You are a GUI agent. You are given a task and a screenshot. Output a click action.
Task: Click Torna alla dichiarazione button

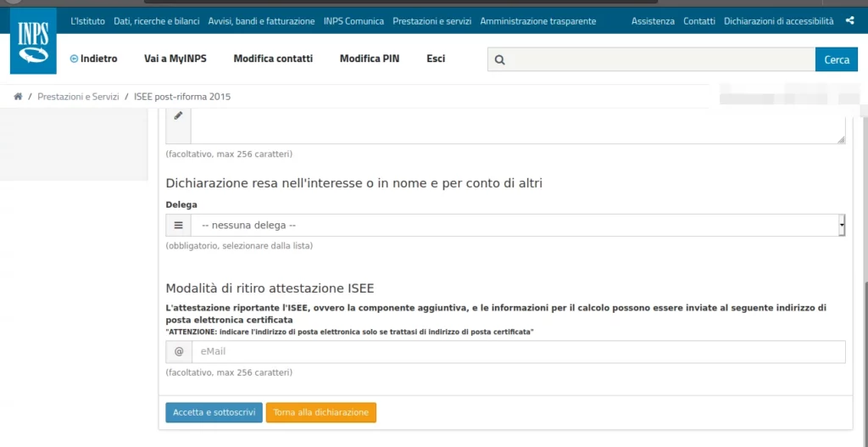[320, 412]
